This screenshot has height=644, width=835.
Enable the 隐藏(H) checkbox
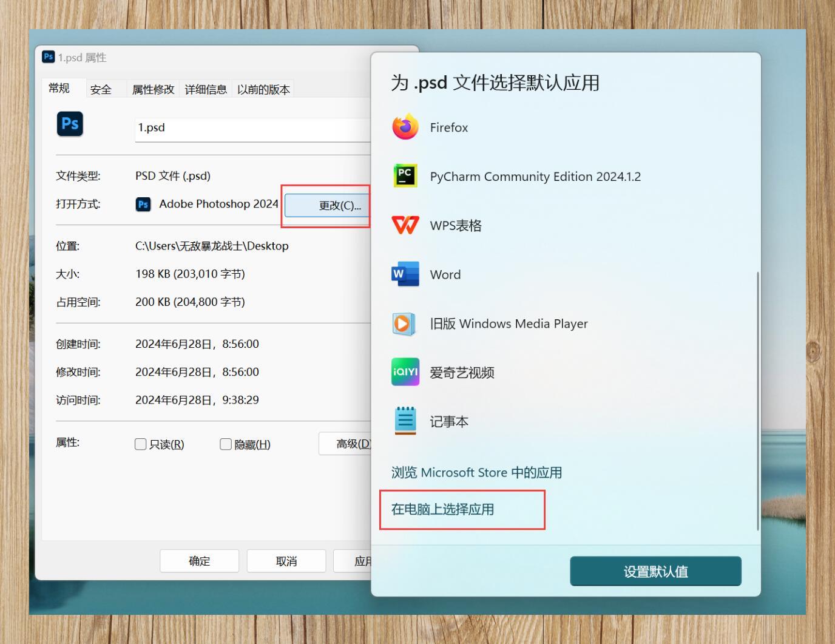tap(225, 444)
